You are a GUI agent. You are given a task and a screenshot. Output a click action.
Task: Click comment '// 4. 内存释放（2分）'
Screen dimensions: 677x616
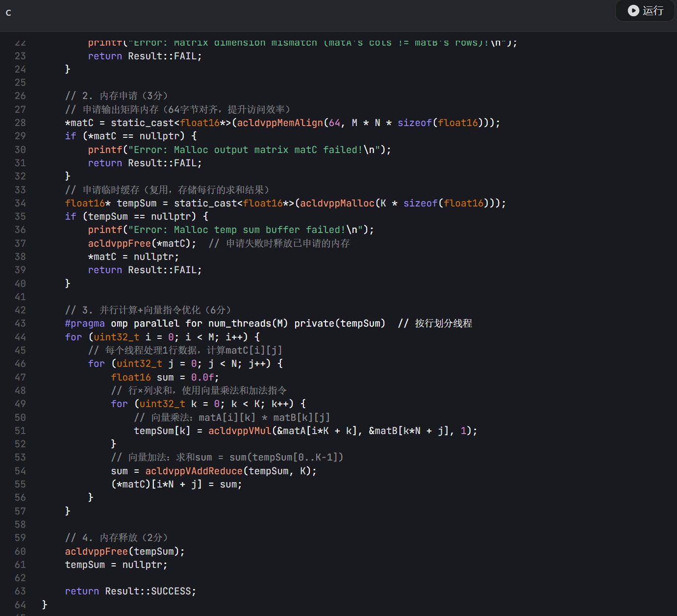(117, 538)
